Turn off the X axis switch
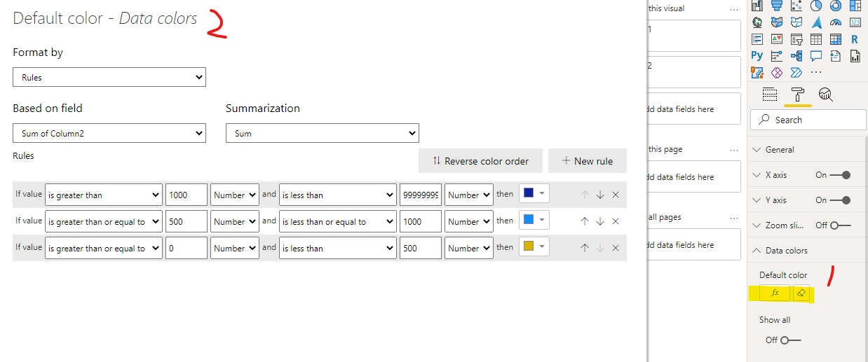This screenshot has height=362, width=868. (841, 175)
